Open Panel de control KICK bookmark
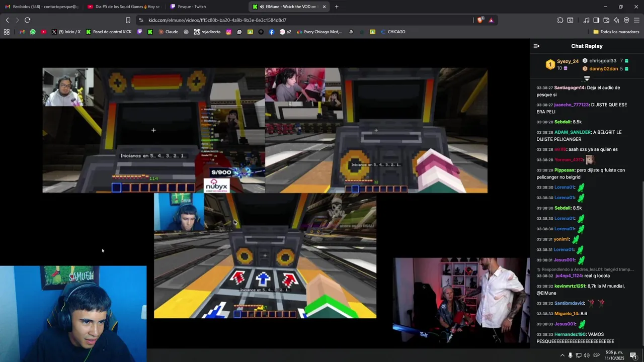This screenshot has width=644, height=362. (109, 32)
